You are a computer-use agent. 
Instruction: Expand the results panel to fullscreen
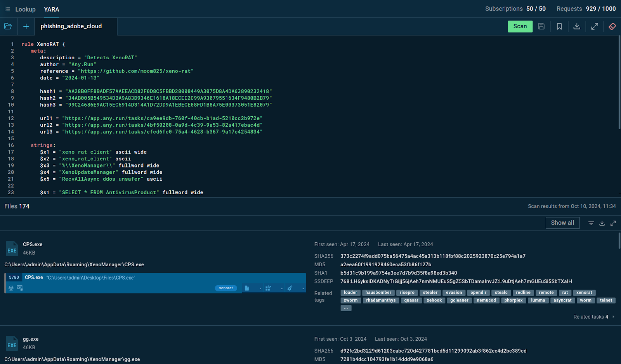[x=613, y=223]
